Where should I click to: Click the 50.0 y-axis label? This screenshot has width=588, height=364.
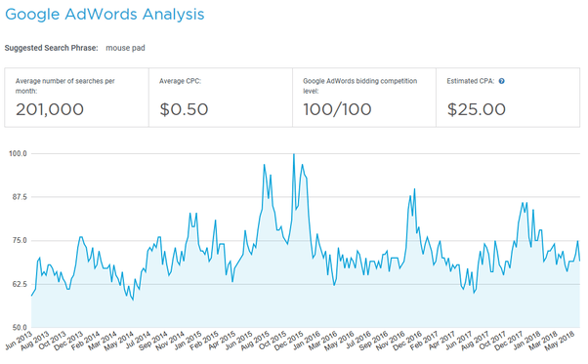tap(20, 328)
